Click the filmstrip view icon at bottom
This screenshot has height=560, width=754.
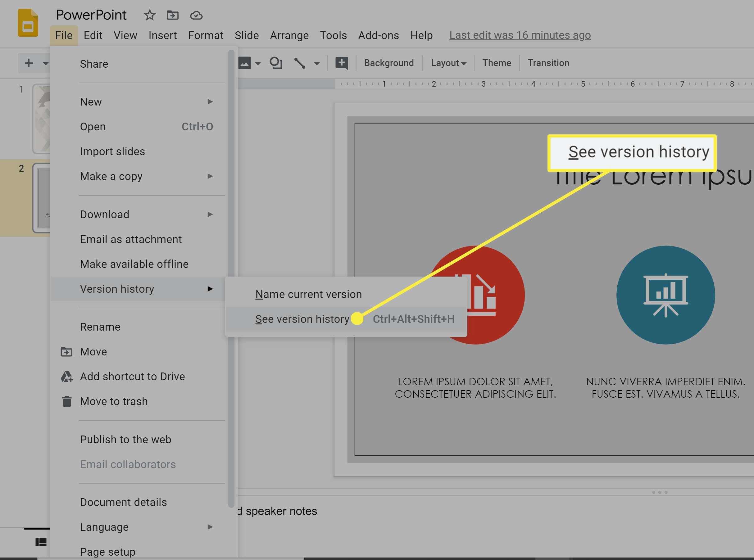pos(41,542)
